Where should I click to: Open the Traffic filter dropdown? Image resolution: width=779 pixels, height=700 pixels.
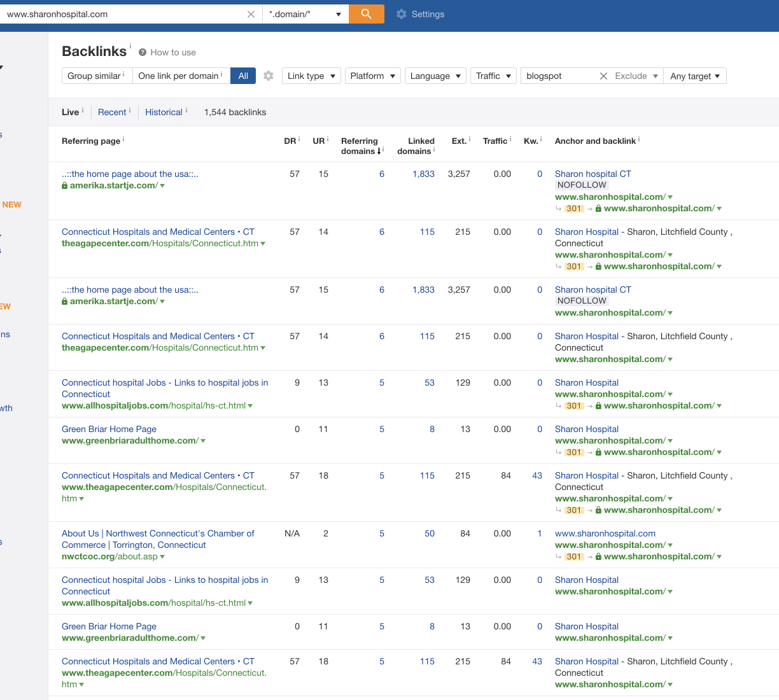click(x=493, y=76)
